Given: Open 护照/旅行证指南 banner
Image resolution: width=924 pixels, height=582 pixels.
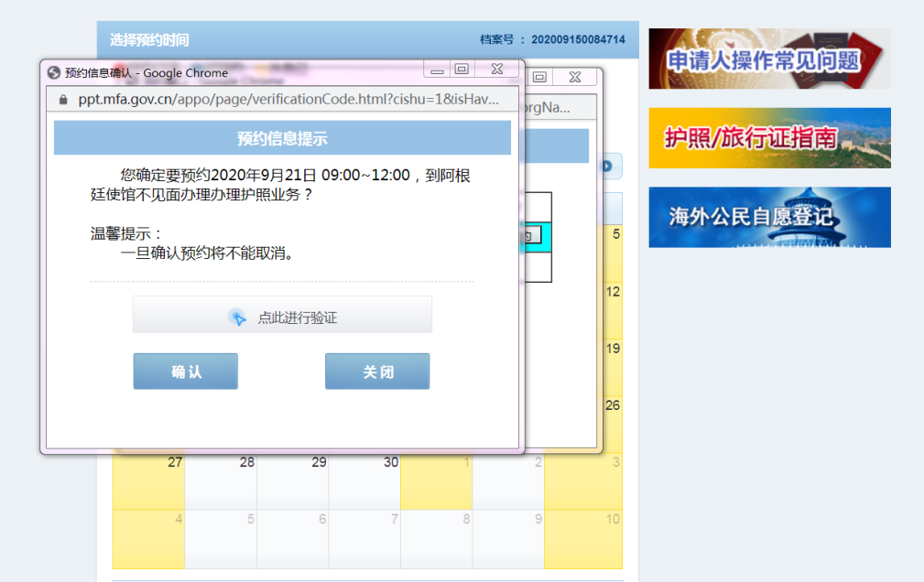Looking at the screenshot, I should pos(769,138).
